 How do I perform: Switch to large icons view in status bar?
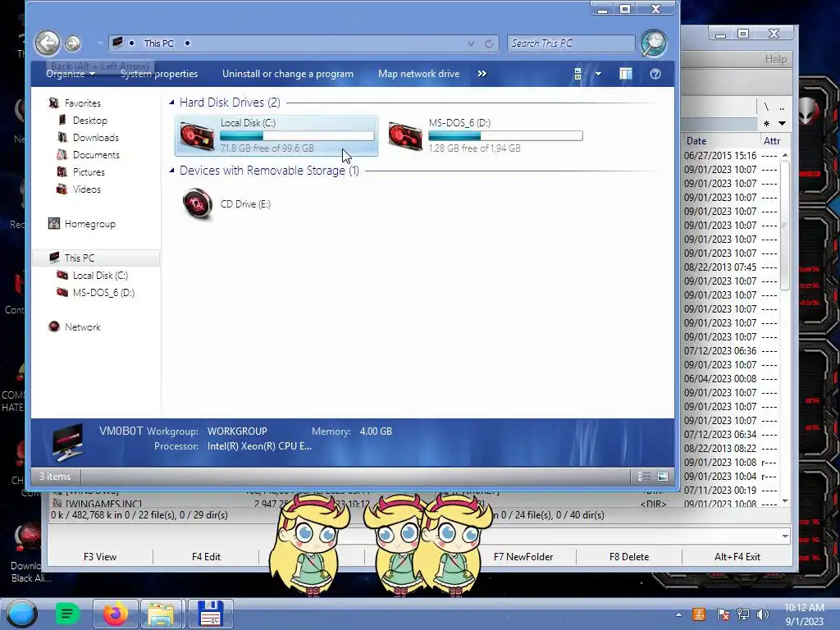(663, 477)
